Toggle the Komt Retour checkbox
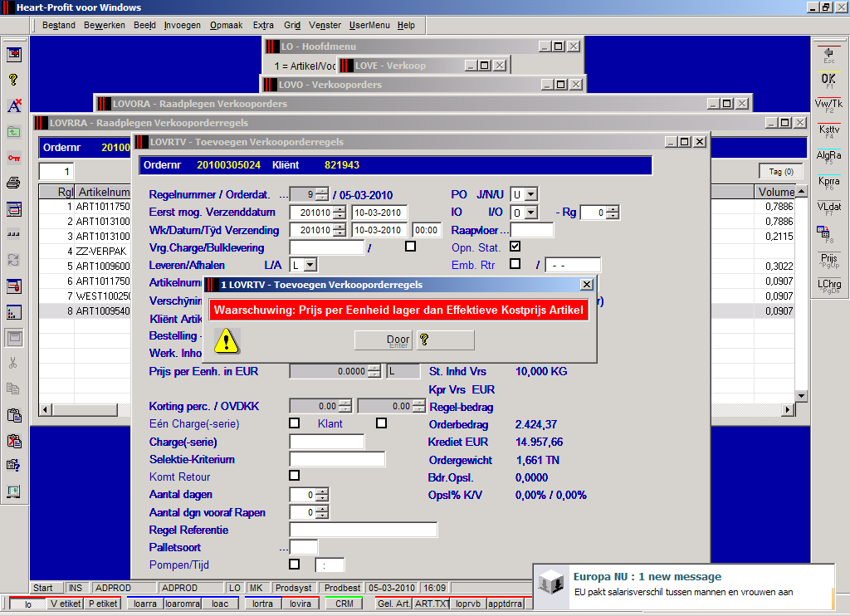This screenshot has height=616, width=850. click(295, 476)
